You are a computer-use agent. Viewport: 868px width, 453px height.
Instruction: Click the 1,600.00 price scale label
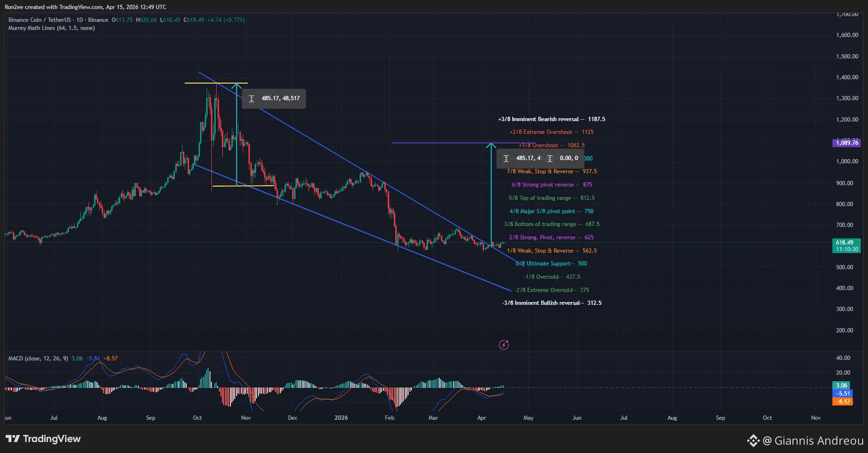tap(847, 35)
